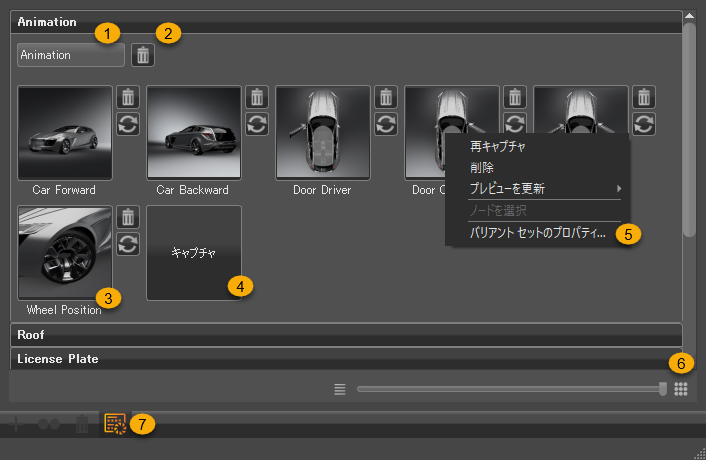Click the thumbnail size slider handle
Image resolution: width=706 pixels, height=460 pixels.
pos(663,388)
